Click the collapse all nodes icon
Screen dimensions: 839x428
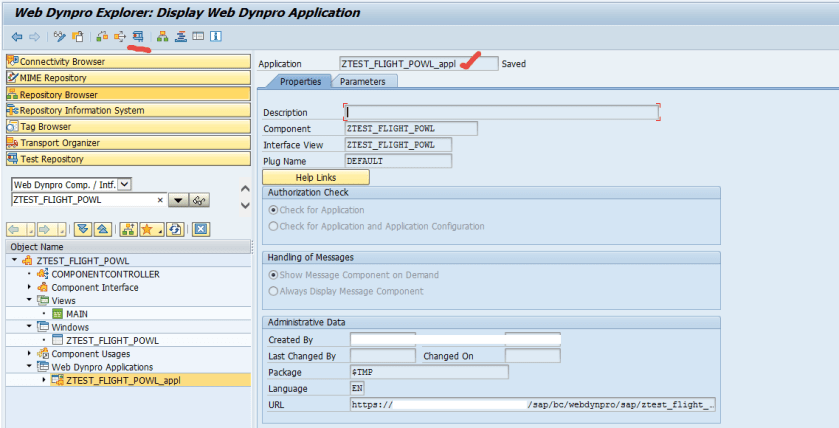[102, 229]
